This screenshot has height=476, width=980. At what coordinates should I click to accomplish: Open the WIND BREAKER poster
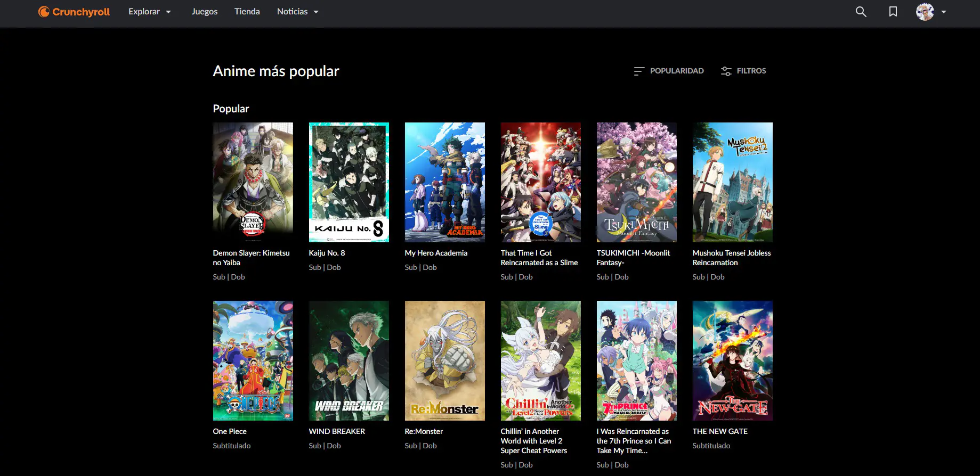click(x=349, y=361)
